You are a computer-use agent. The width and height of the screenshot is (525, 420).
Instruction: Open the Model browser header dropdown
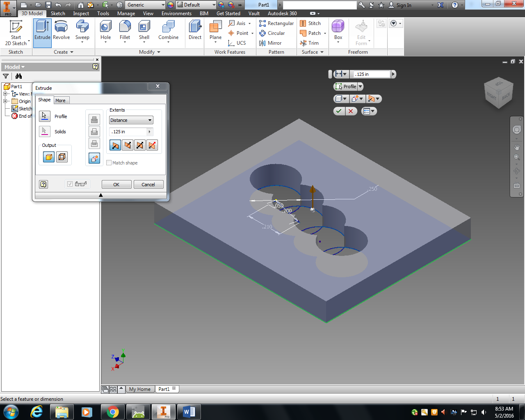click(15, 67)
